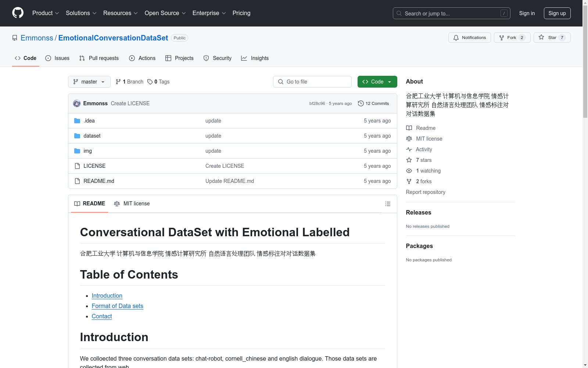Click the LICENSE file icon

[77, 166]
